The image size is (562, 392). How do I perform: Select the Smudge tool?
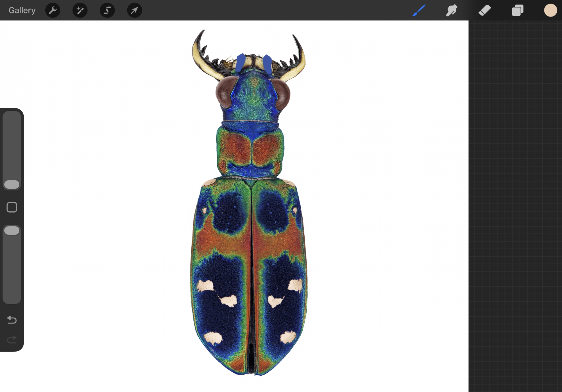point(452,10)
